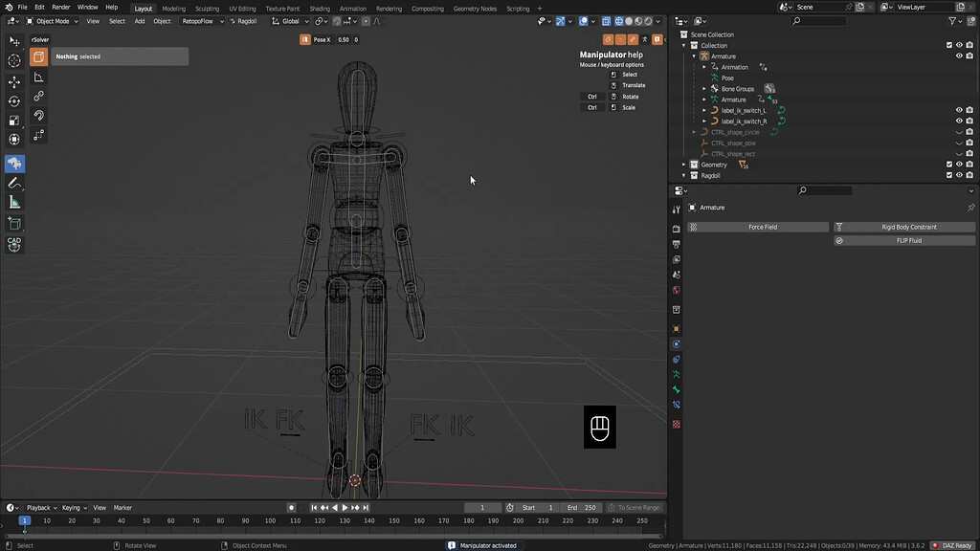Open the Render properties tab icon
Screen dimensions: 980x551
677,229
